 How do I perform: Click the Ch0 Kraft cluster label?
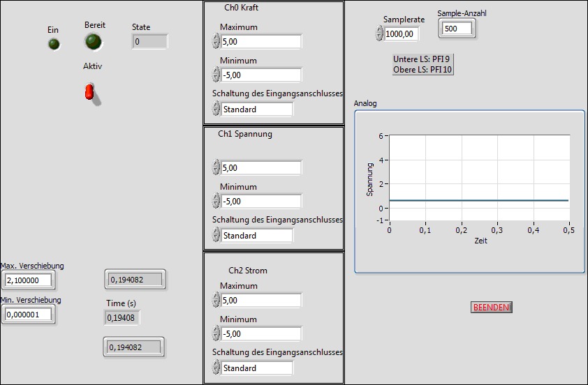click(241, 8)
